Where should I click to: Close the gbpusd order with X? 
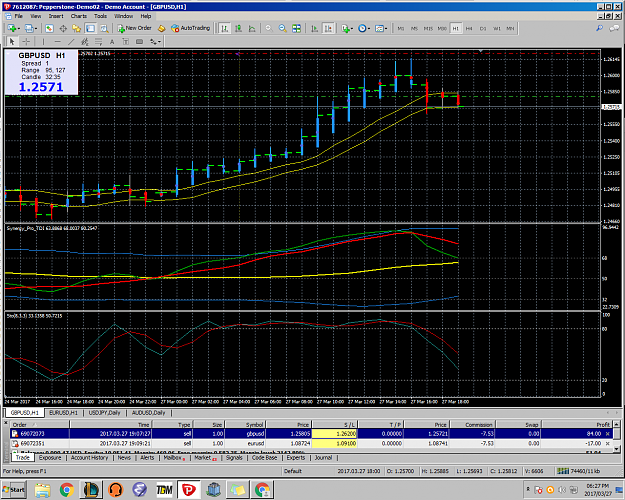point(607,433)
